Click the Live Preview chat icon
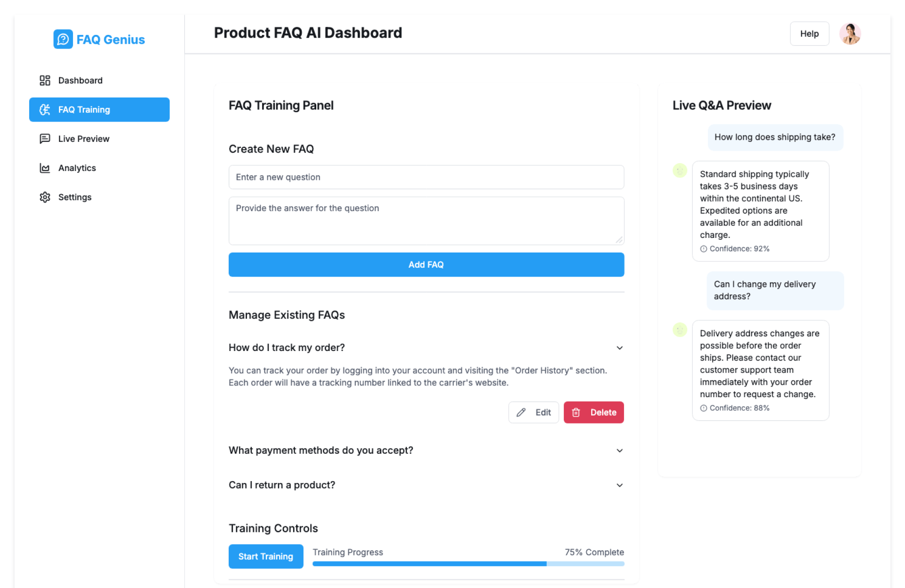Viewport: 905px width, 588px height. pyautogui.click(x=45, y=139)
